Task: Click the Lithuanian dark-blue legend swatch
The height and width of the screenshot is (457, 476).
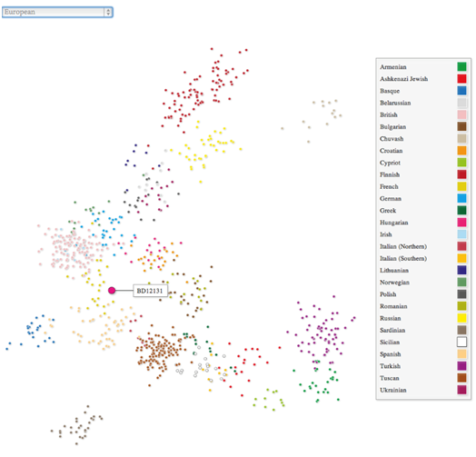Action: (x=461, y=270)
